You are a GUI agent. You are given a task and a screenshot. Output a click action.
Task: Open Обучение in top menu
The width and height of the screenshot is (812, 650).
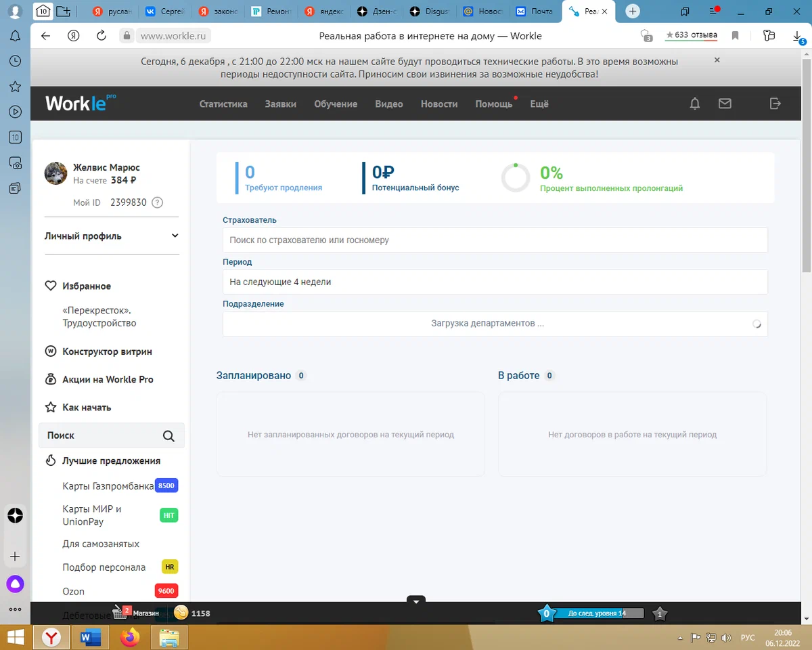point(336,104)
